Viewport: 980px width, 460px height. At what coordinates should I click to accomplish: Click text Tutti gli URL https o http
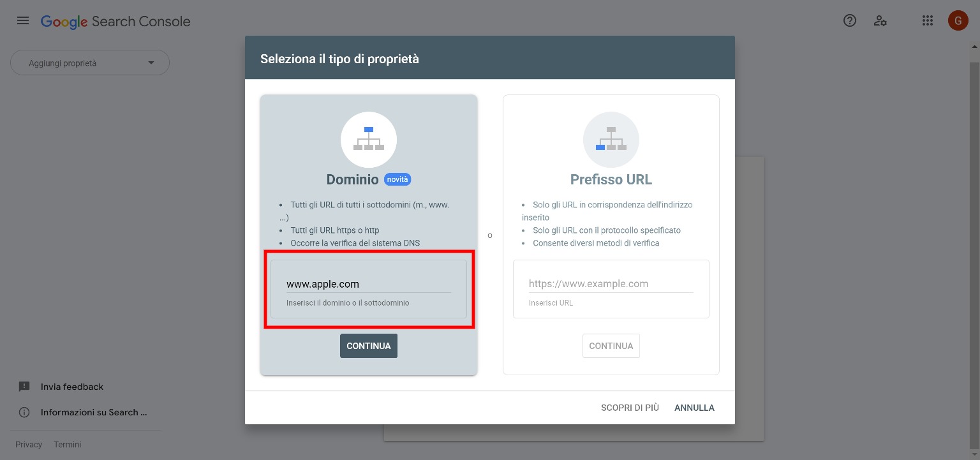[x=335, y=230]
